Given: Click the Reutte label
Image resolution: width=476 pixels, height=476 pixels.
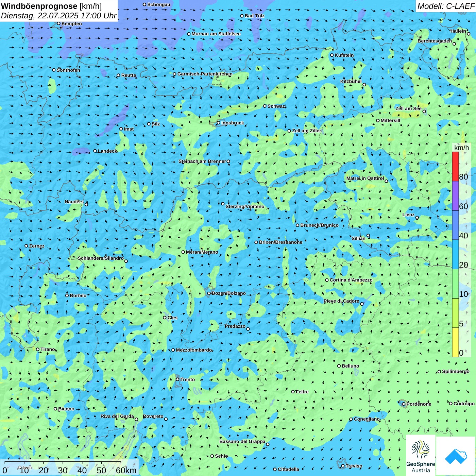Looking at the screenshot, I should [129, 75].
